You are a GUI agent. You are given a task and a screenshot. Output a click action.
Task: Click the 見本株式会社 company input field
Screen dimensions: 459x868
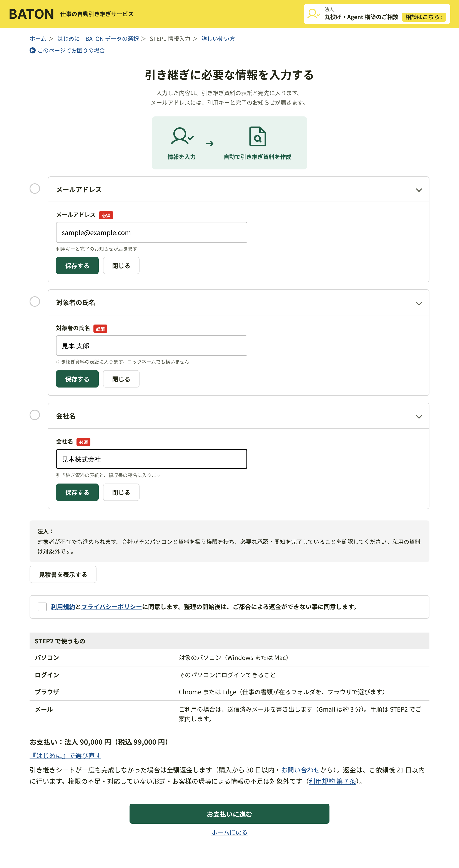click(151, 459)
